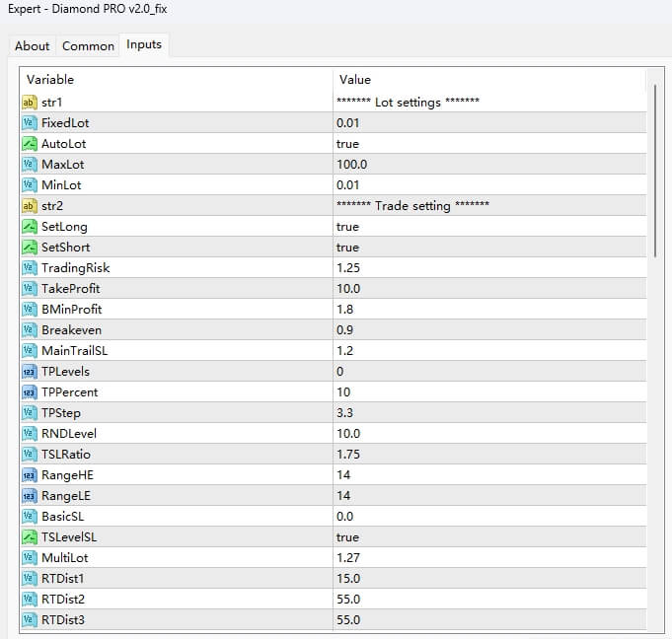
Task: Select the RNDLevel variable name
Action: click(69, 434)
